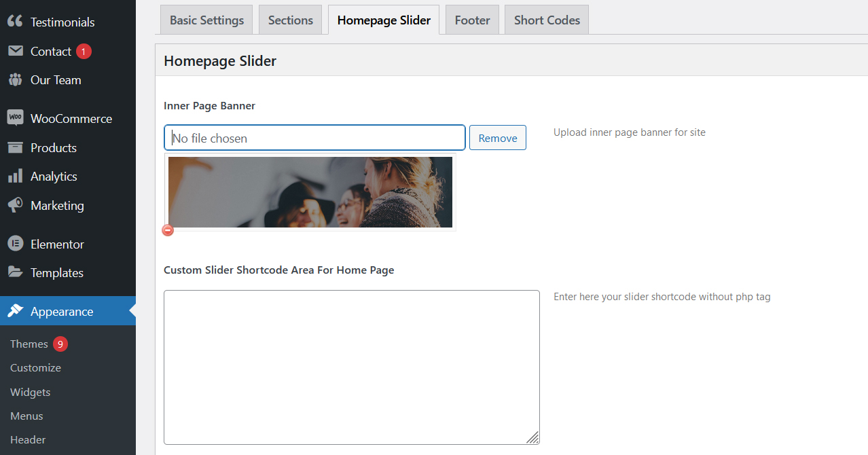Click the Analytics bar chart icon
Screen dimensions: 868x455
[15, 176]
